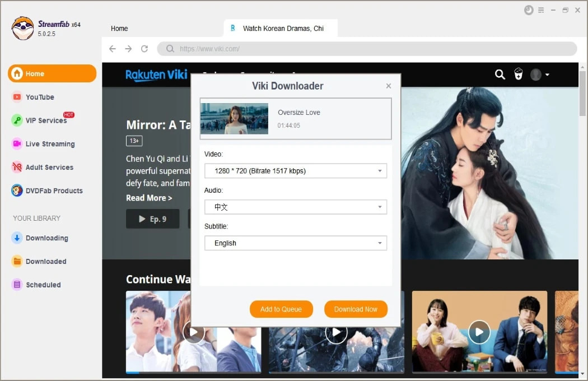Switch to Watch Korean Dramas tab

pyautogui.click(x=281, y=28)
